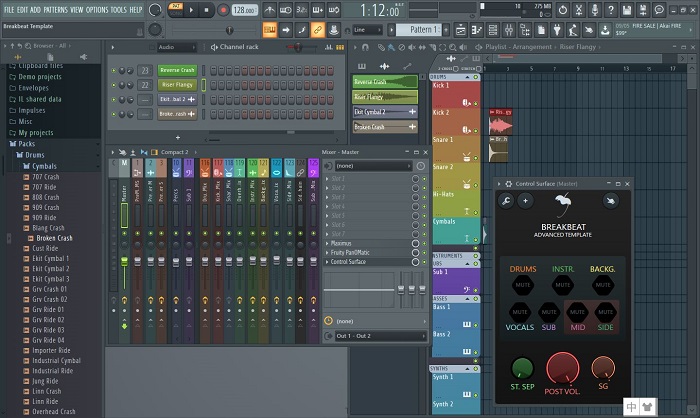This screenshot has height=418, width=700.
Task: Open the Out 1 - Out 2 output dropdown
Action: (x=380, y=336)
